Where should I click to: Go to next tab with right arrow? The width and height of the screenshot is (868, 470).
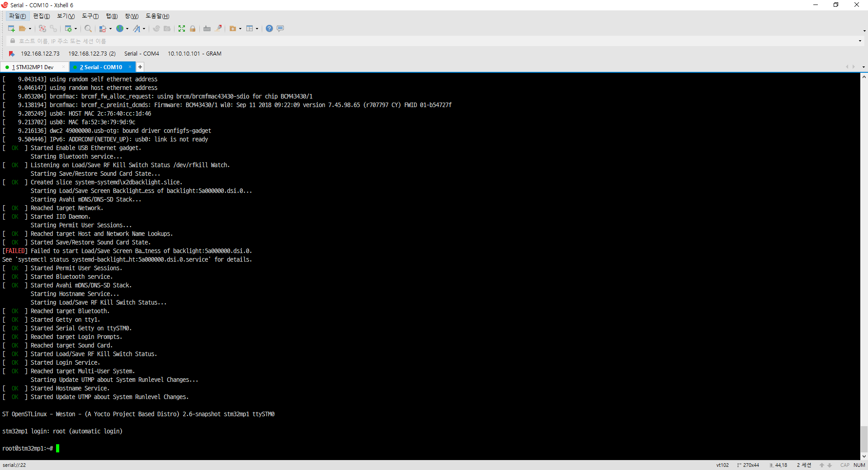[854, 67]
